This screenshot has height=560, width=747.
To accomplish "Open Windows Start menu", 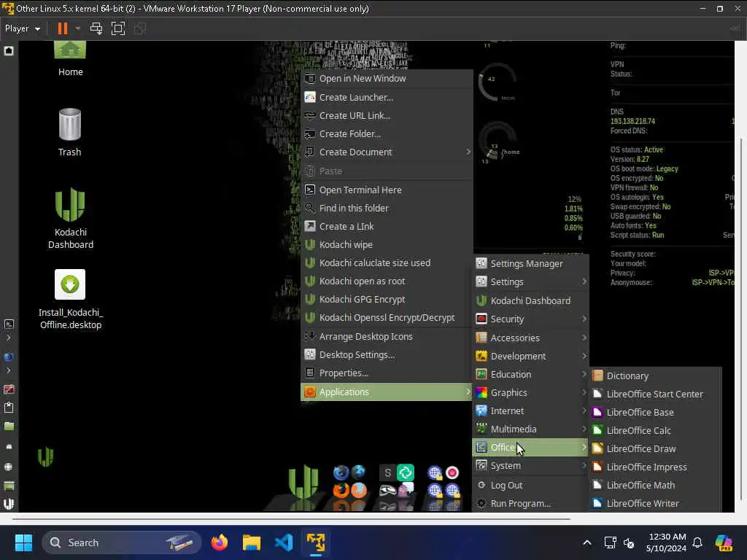I will pyautogui.click(x=23, y=542).
